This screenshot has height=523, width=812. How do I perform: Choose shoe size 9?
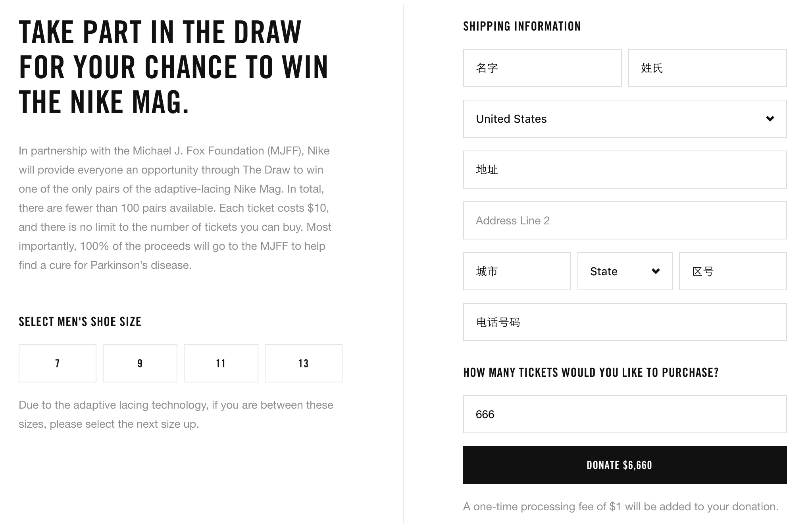click(140, 363)
